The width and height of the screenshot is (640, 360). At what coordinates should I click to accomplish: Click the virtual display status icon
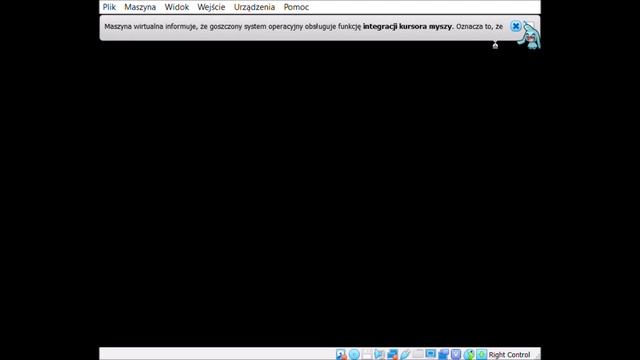(430, 353)
